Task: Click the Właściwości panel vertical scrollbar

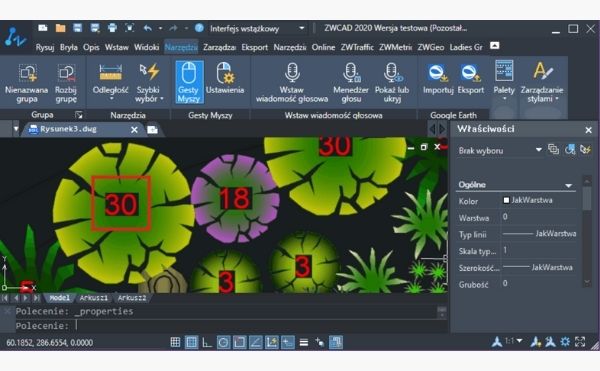Action: (x=587, y=231)
